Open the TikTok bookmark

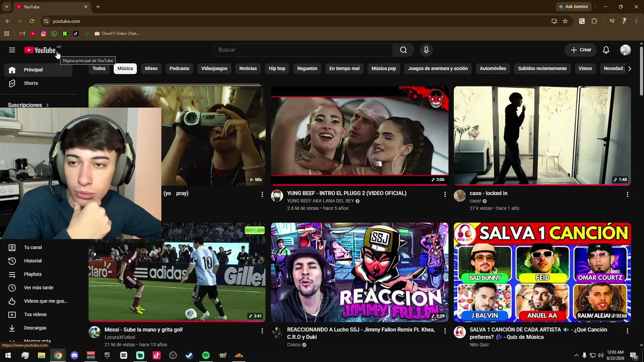click(75, 34)
